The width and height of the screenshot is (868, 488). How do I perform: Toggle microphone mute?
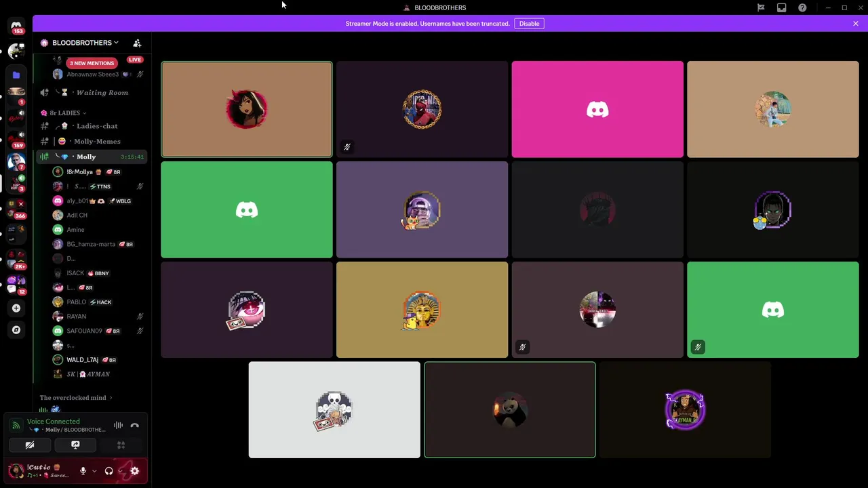click(x=83, y=471)
